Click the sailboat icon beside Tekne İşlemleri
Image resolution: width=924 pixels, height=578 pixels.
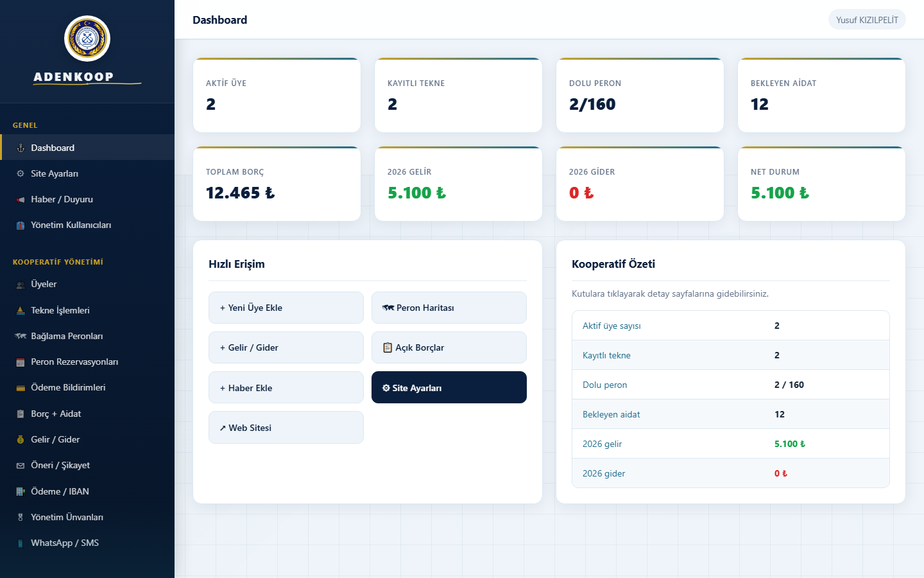(21, 310)
